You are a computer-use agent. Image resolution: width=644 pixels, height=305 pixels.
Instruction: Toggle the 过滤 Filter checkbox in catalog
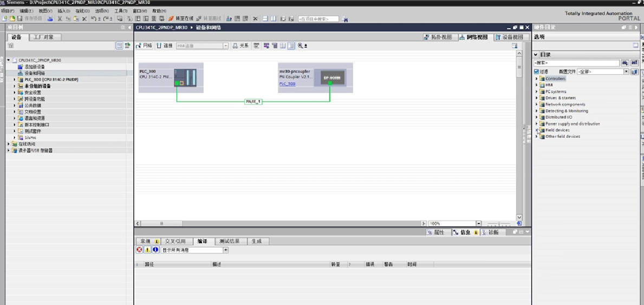pos(536,71)
